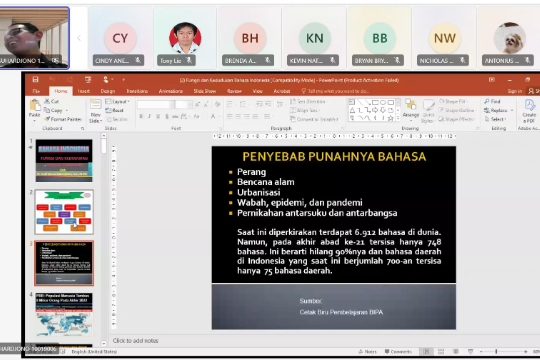Click Create a PDF Adobe icon
This screenshot has height=360, width=540.
[x=529, y=110]
